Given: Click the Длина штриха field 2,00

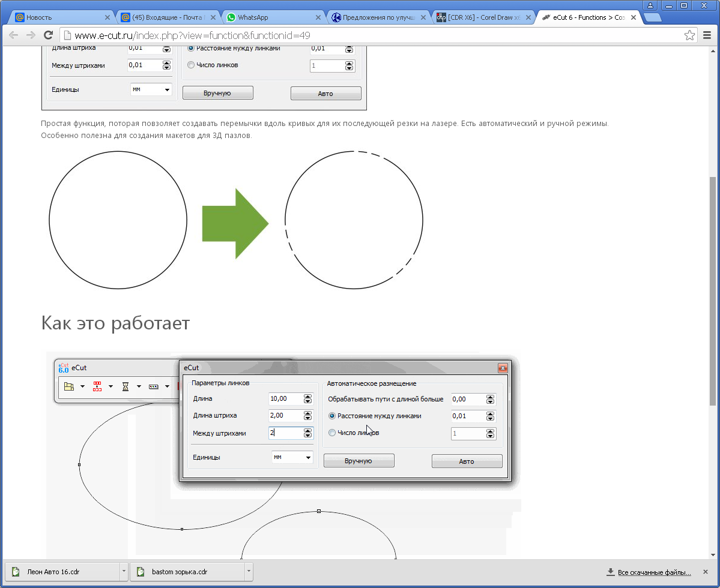Looking at the screenshot, I should click(x=286, y=416).
